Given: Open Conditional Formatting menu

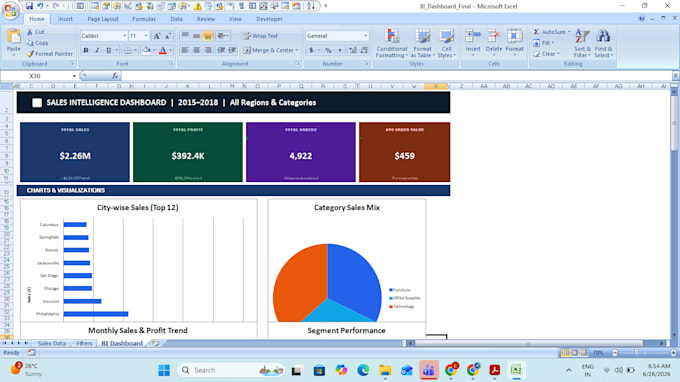Looking at the screenshot, I should [392, 43].
